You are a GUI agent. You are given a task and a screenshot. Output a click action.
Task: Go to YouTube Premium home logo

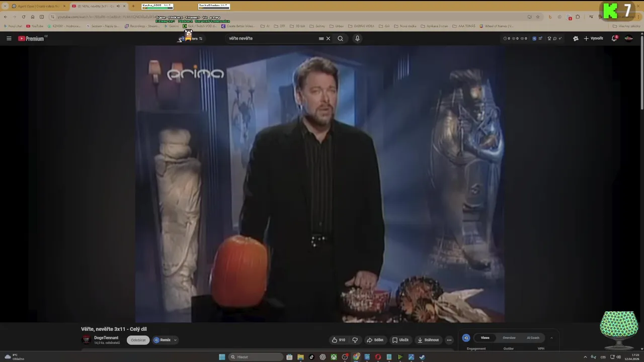point(32,38)
